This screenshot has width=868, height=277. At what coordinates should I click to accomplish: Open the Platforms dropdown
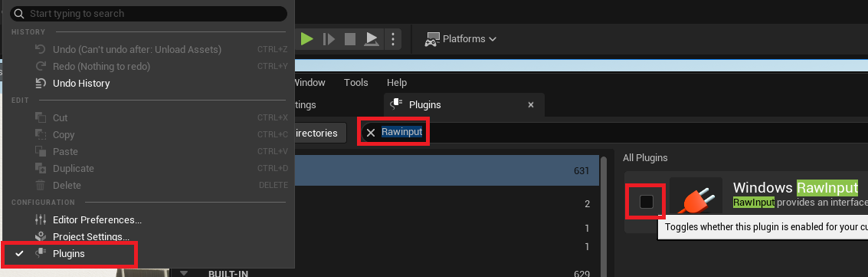pyautogui.click(x=460, y=39)
